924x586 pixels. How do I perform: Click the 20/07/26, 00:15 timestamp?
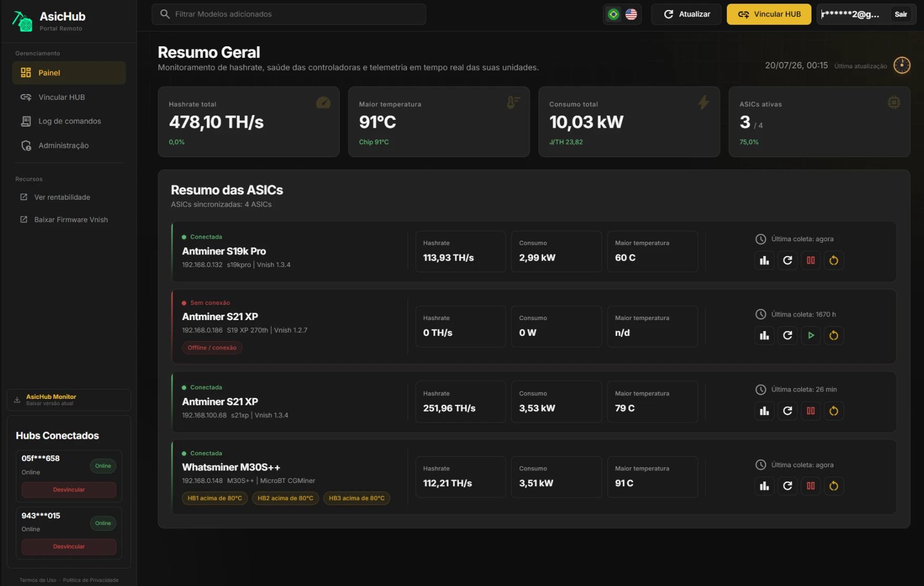(796, 65)
